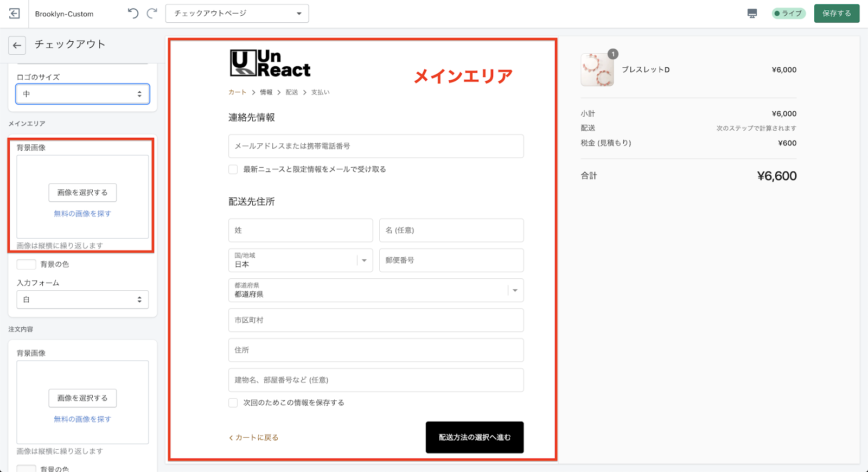Click the undo arrow icon

pos(133,14)
